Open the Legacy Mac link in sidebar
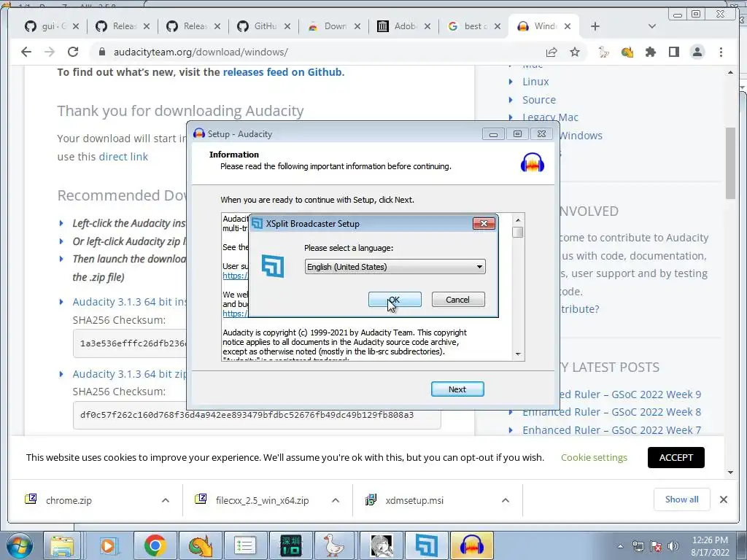This screenshot has height=560, width=747. [550, 117]
